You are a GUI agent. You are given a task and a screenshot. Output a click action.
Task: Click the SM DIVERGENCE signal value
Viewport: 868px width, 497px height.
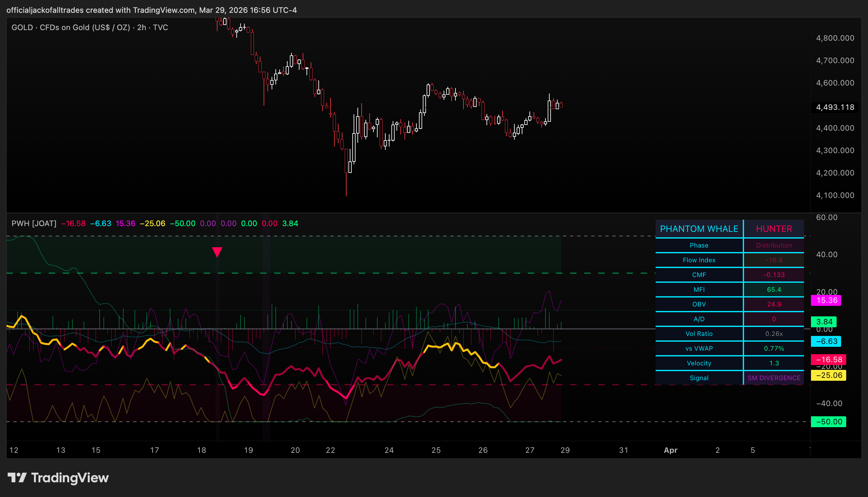(x=774, y=378)
